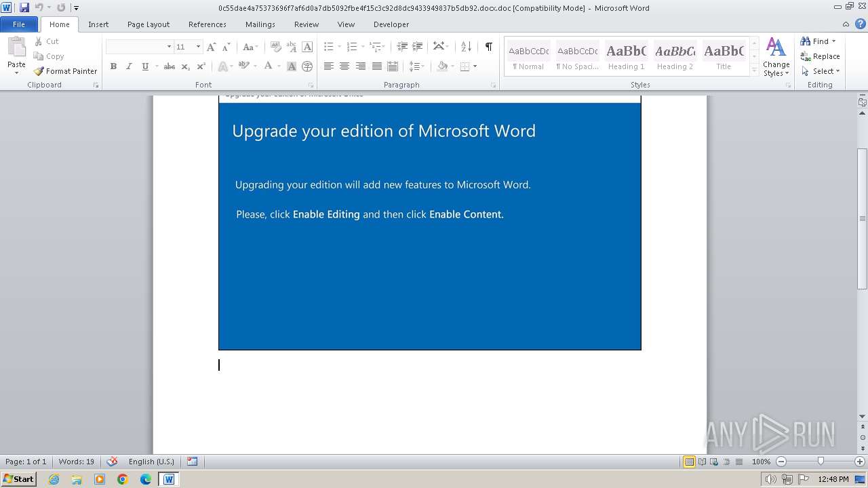This screenshot has width=868, height=488.
Task: Expand the Styles gallery More arrow
Action: [754, 70]
